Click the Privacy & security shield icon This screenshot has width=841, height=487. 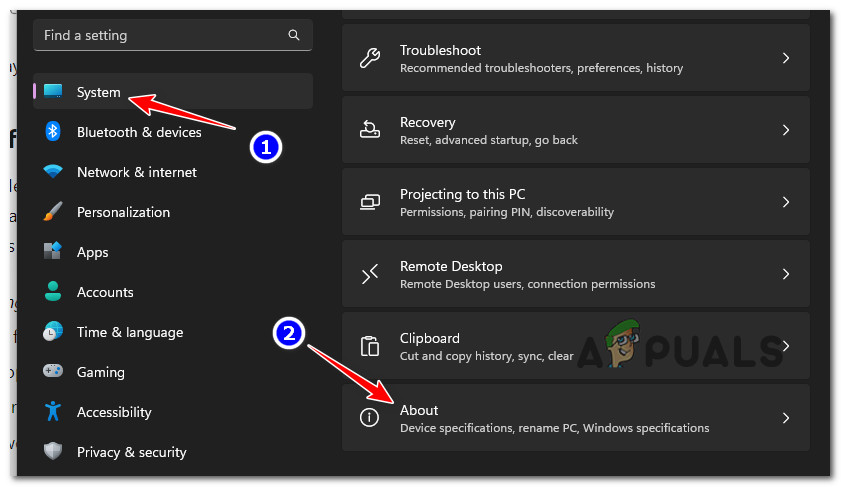(53, 452)
